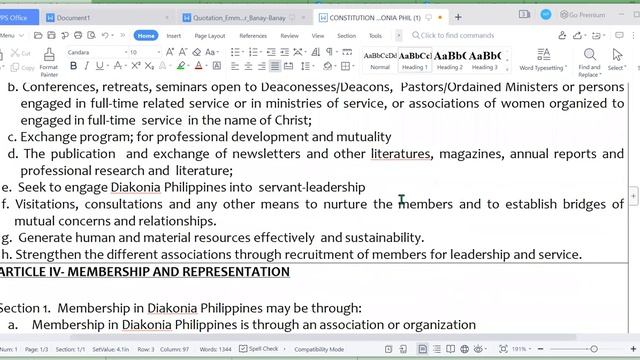Open the References tab
640x360 pixels.
(x=253, y=36)
